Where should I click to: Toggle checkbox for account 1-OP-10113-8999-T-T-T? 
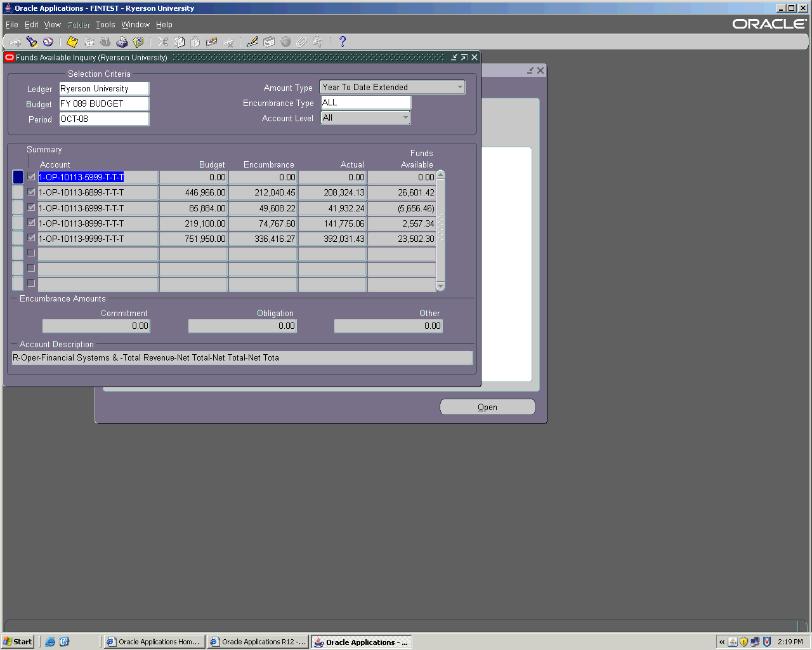click(x=31, y=223)
